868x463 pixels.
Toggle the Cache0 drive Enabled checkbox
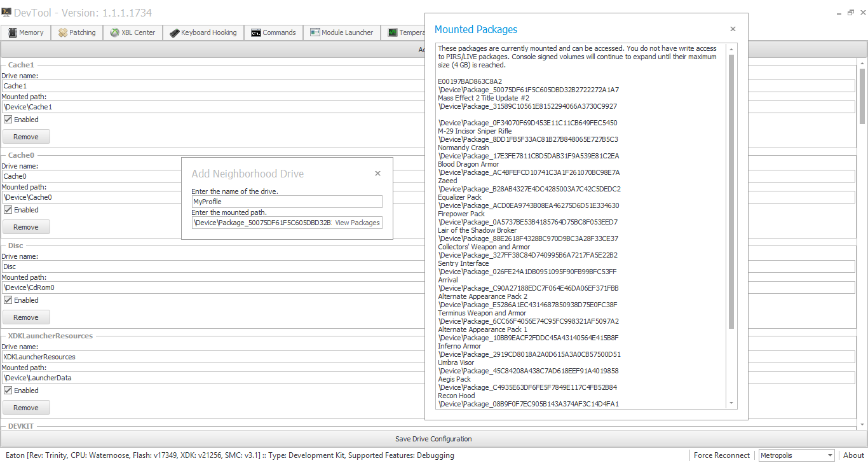coord(8,210)
